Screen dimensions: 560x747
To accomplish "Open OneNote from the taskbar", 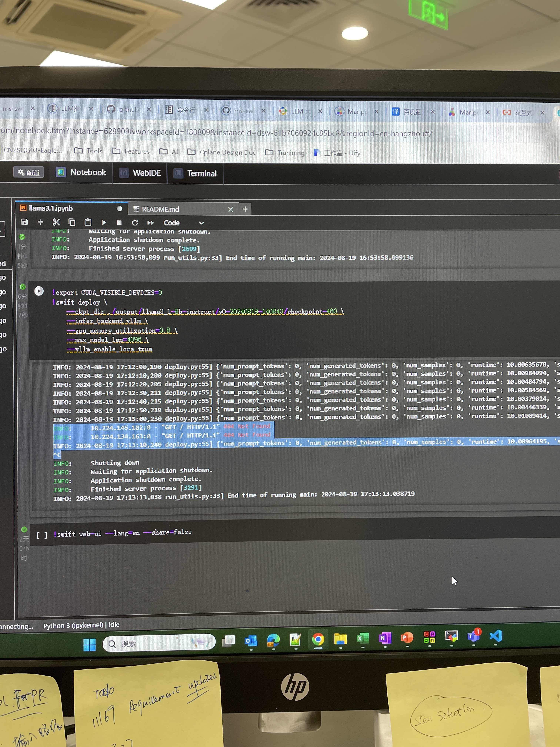I will (385, 638).
